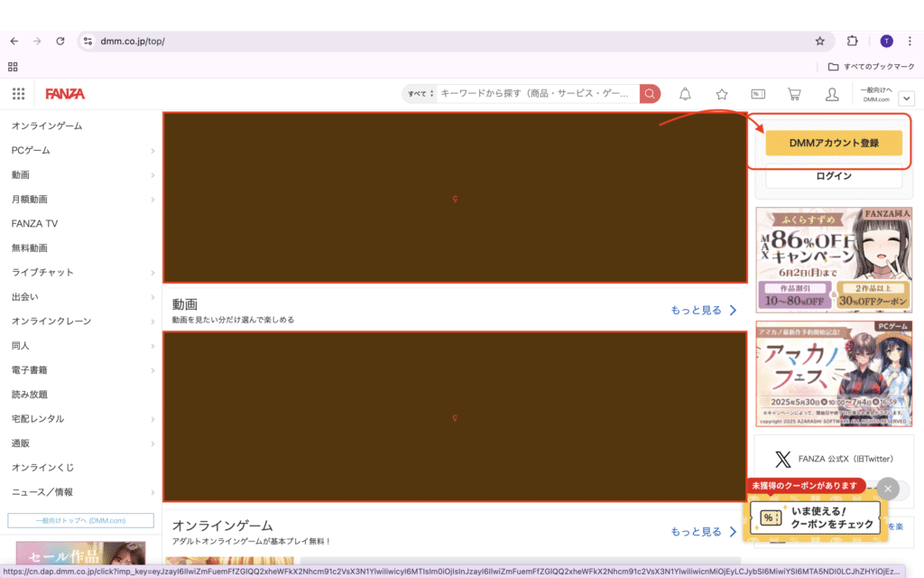Expand the 月額動画 submenu chevron
924x578 pixels.
152,200
